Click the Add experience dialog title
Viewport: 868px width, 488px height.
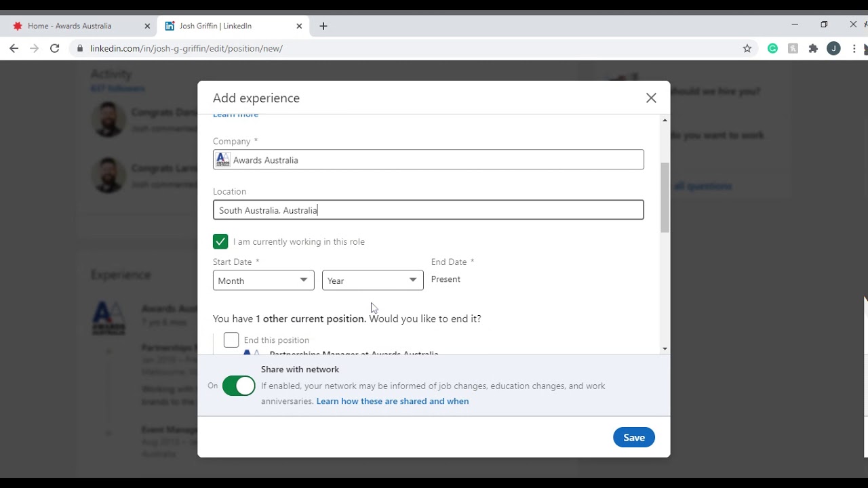(256, 98)
